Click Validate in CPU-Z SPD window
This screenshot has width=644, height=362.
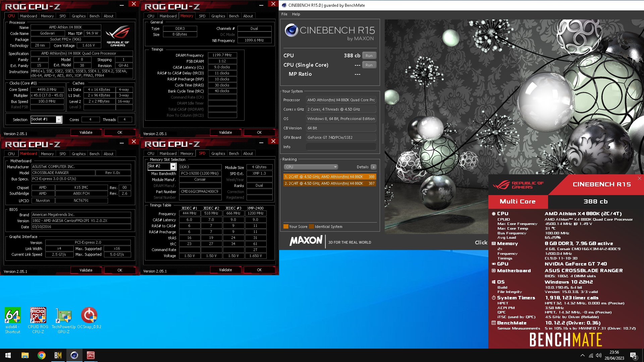pos(225,270)
